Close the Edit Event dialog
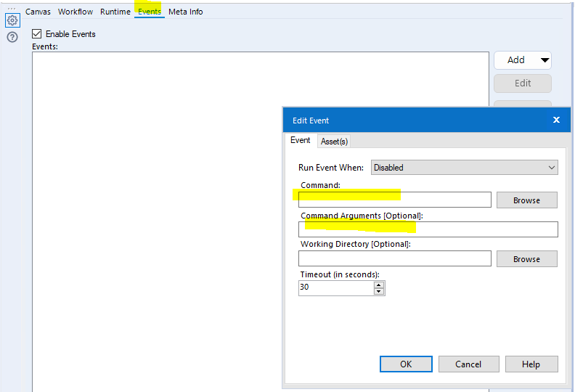The image size is (575, 392). pyautogui.click(x=556, y=120)
